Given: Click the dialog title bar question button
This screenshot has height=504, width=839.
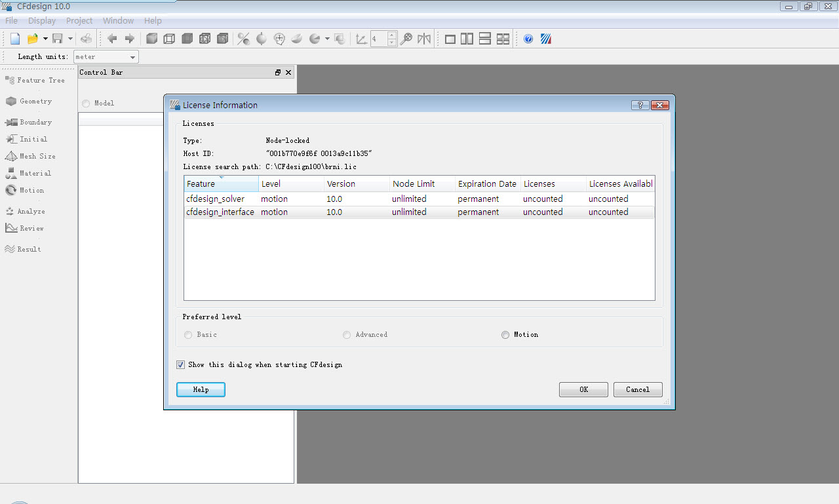Looking at the screenshot, I should coord(640,105).
